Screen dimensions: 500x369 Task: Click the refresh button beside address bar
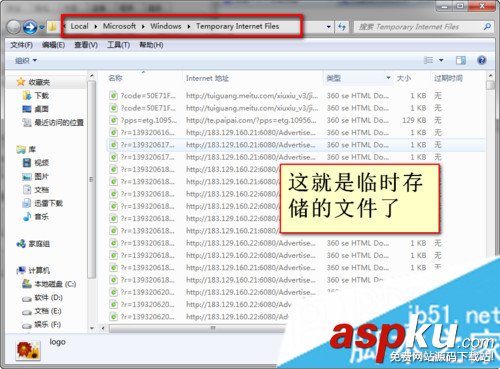point(342,27)
